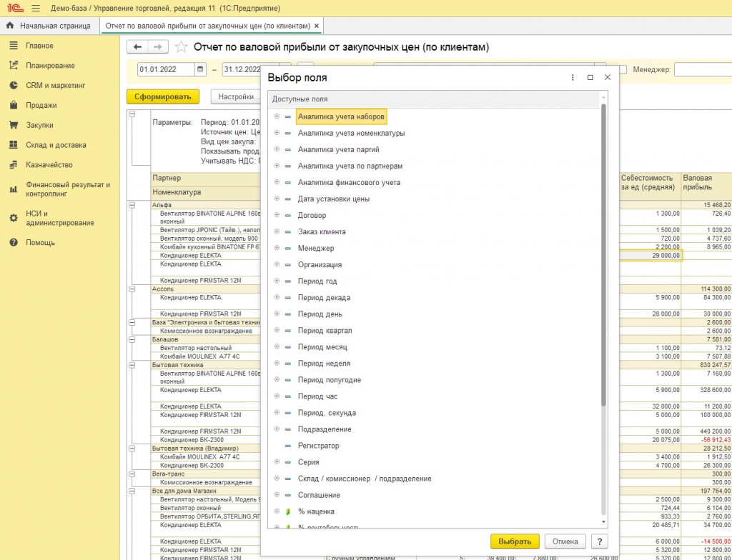Collapse the Альфа group in report
Screen dimensions: 732x560
coord(132,205)
